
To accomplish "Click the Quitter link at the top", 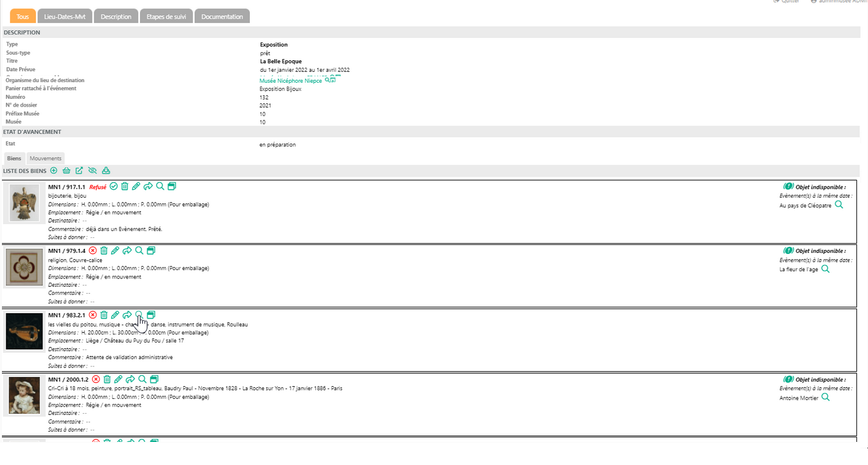I will [x=790, y=1].
